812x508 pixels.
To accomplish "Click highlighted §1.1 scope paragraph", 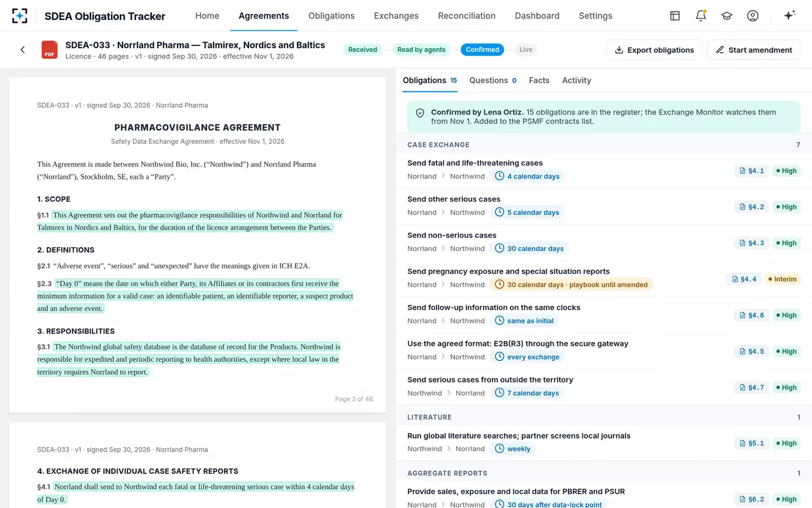I will [x=190, y=221].
